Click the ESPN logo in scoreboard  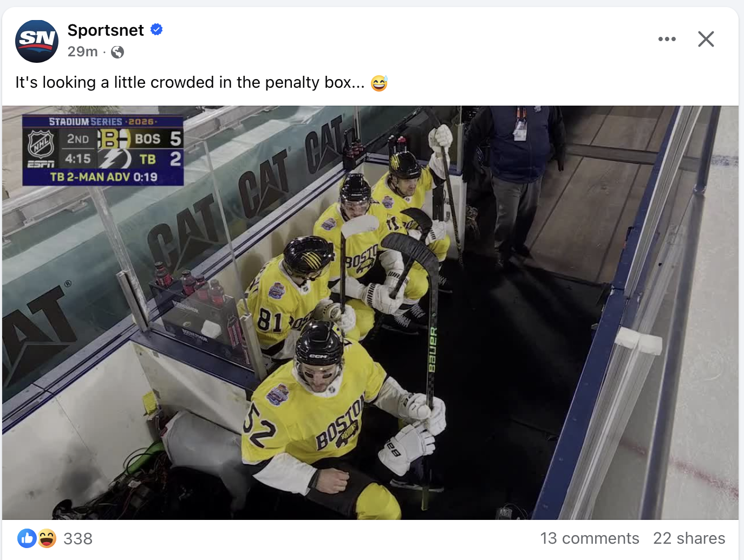click(x=41, y=164)
